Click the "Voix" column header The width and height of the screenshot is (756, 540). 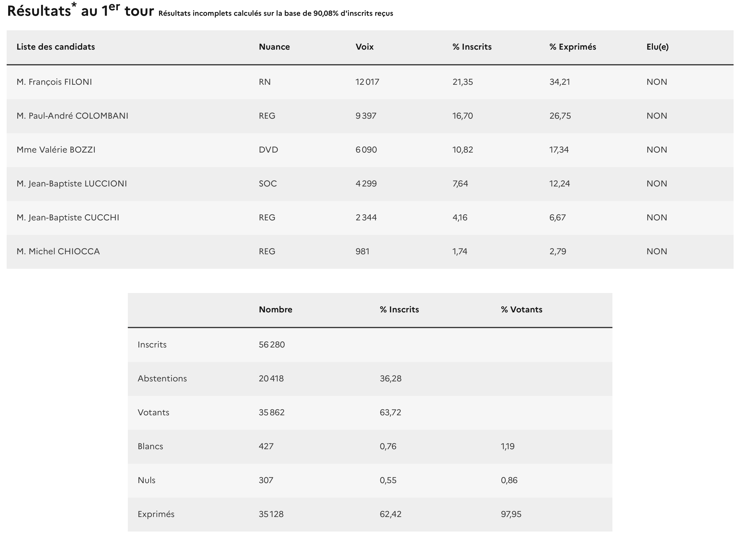364,47
